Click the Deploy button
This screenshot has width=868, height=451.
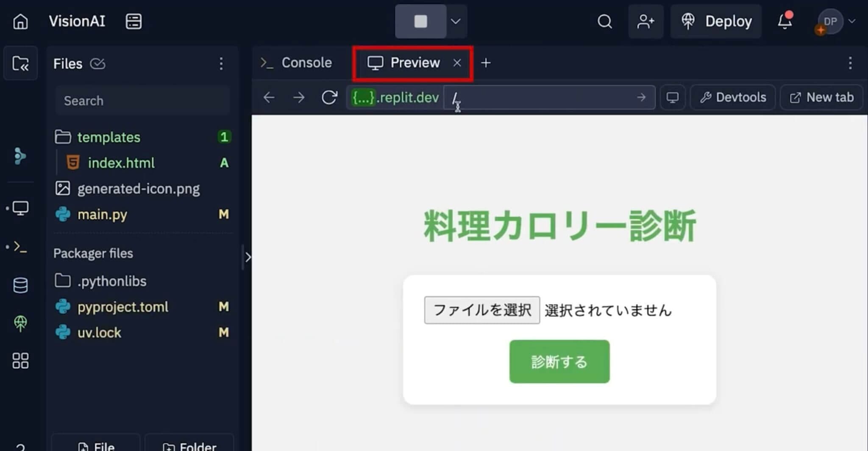[x=716, y=21]
